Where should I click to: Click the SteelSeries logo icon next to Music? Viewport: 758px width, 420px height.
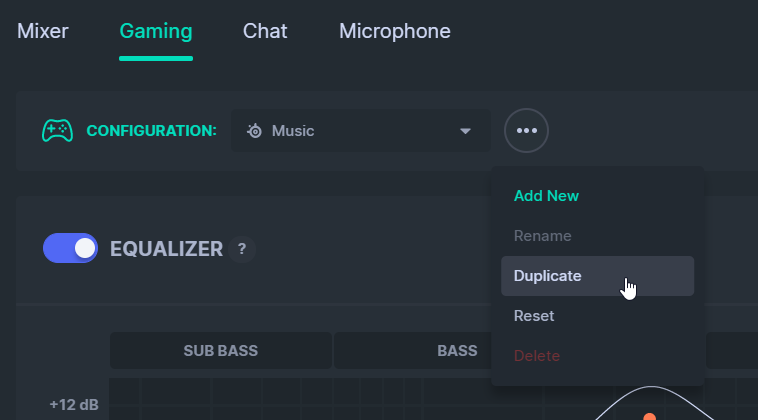coord(255,131)
